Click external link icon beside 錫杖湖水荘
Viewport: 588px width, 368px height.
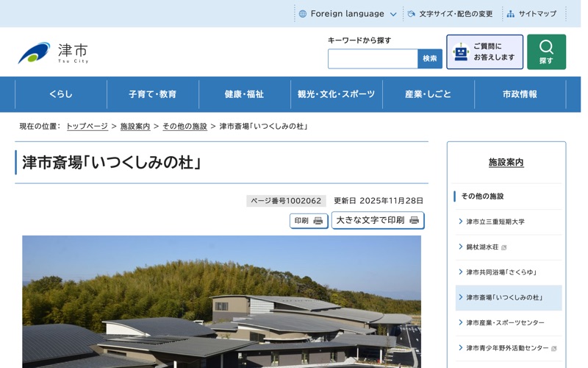[x=503, y=247]
